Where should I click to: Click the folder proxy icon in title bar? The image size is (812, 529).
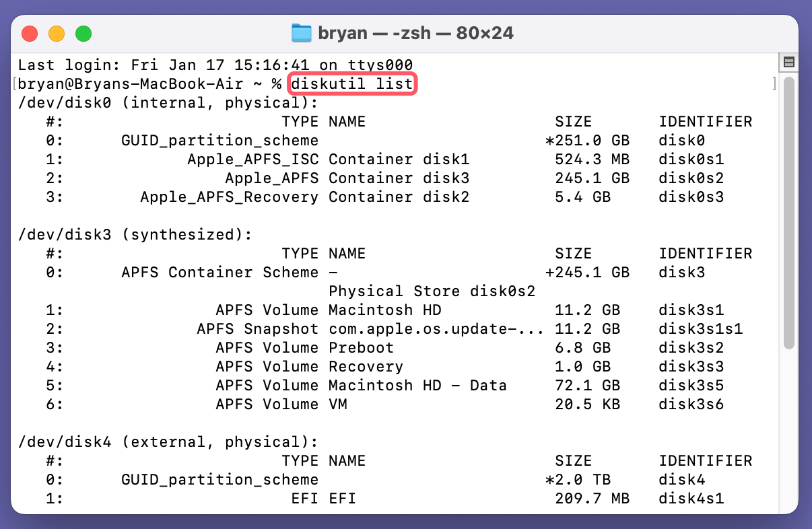(x=302, y=32)
